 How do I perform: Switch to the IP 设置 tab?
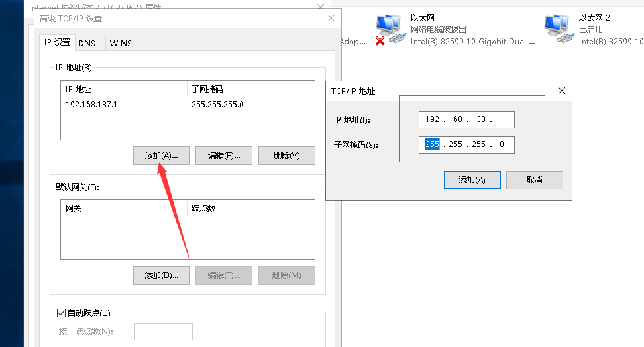57,42
